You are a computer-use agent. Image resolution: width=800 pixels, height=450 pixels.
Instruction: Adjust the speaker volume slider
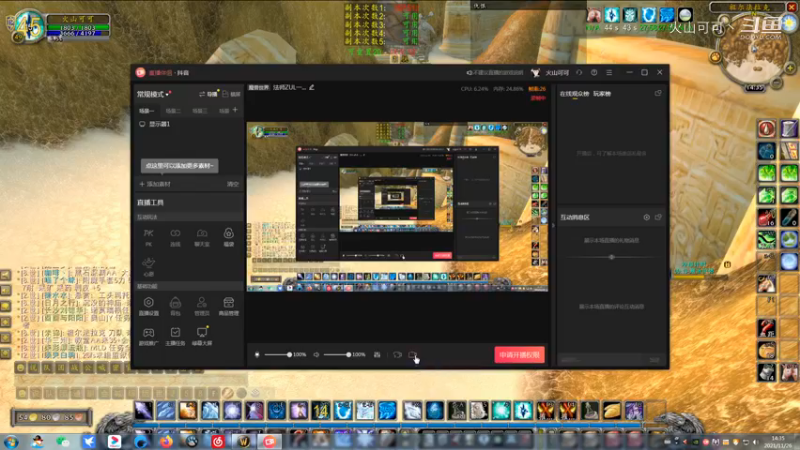click(x=337, y=355)
